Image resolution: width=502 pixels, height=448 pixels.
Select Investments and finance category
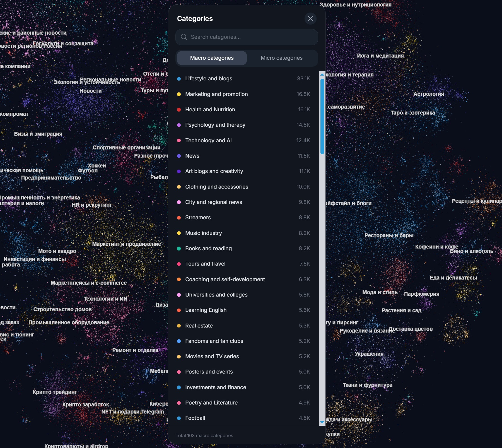pos(244,387)
